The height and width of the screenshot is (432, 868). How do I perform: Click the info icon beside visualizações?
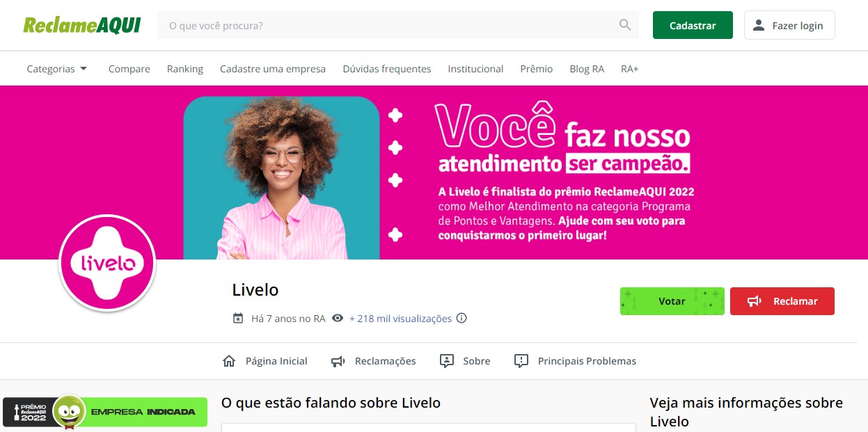pos(461,319)
